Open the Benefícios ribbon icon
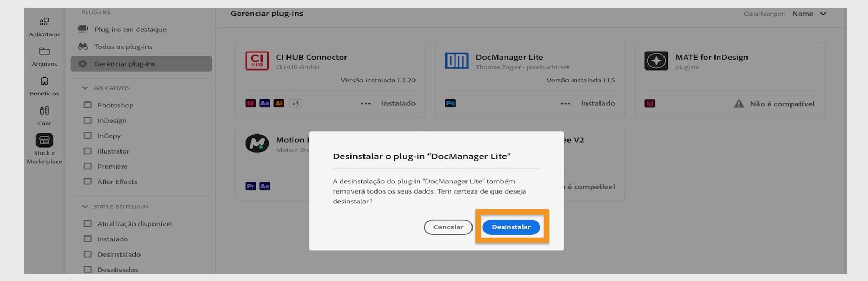This screenshot has height=281, width=868. click(44, 81)
